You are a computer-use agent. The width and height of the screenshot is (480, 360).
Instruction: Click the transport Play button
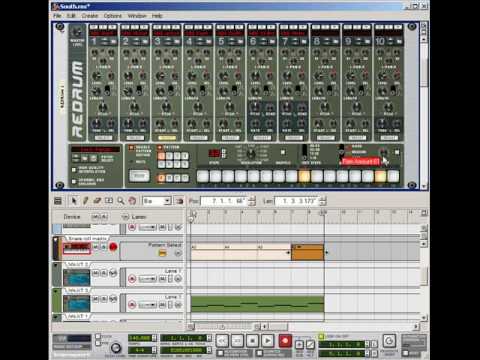(x=268, y=341)
